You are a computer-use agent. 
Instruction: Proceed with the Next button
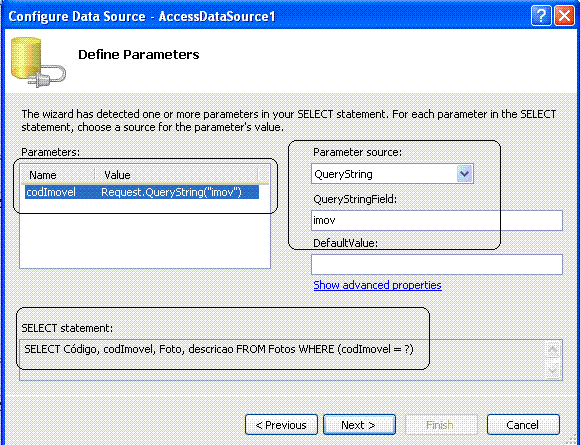tap(359, 425)
